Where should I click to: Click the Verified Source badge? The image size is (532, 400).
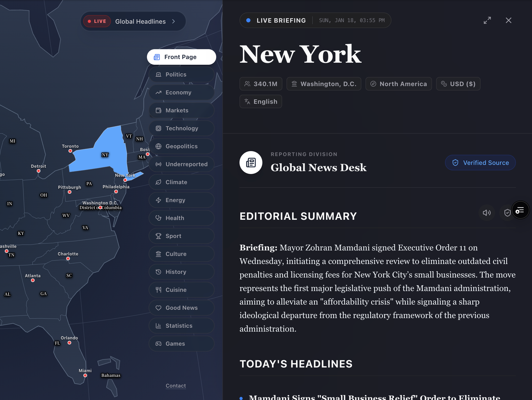coord(480,163)
